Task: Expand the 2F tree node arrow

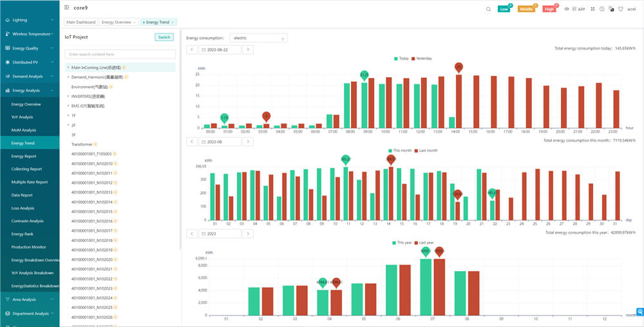Action: pyautogui.click(x=68, y=125)
